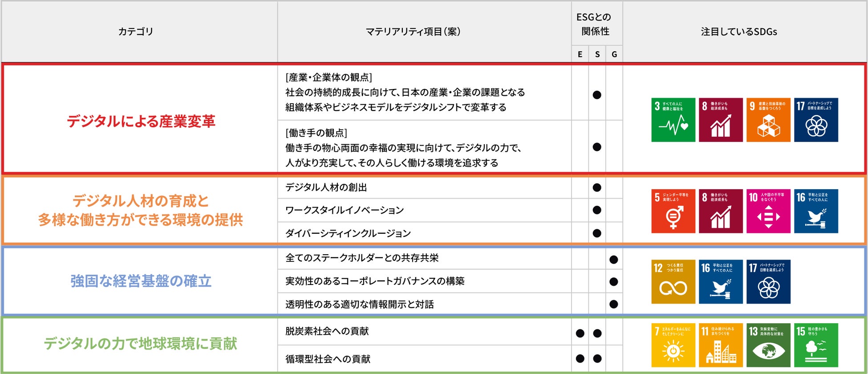Viewport: 868px width, 374px height.
Task: Click the SDG 5 gender equality icon
Action: pos(673,211)
